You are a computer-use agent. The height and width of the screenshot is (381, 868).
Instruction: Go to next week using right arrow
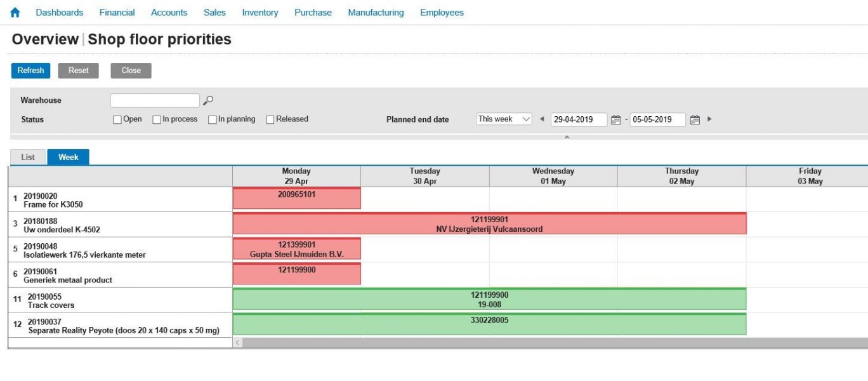tap(709, 119)
